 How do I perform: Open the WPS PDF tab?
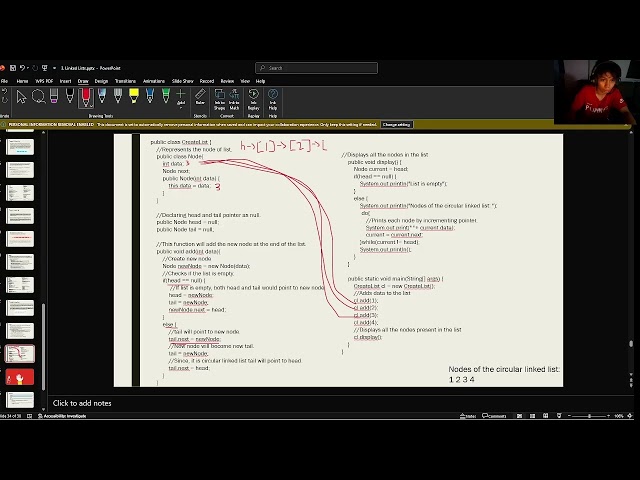pos(44,81)
